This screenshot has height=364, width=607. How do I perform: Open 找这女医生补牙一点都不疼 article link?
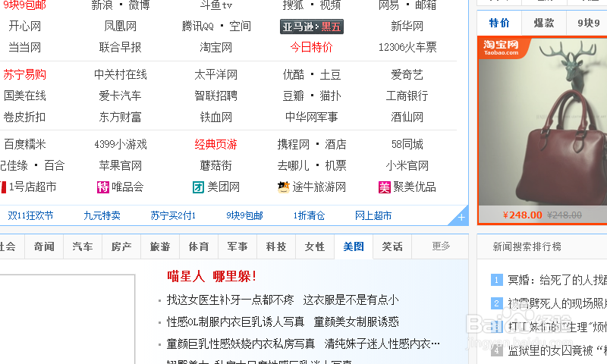231,300
